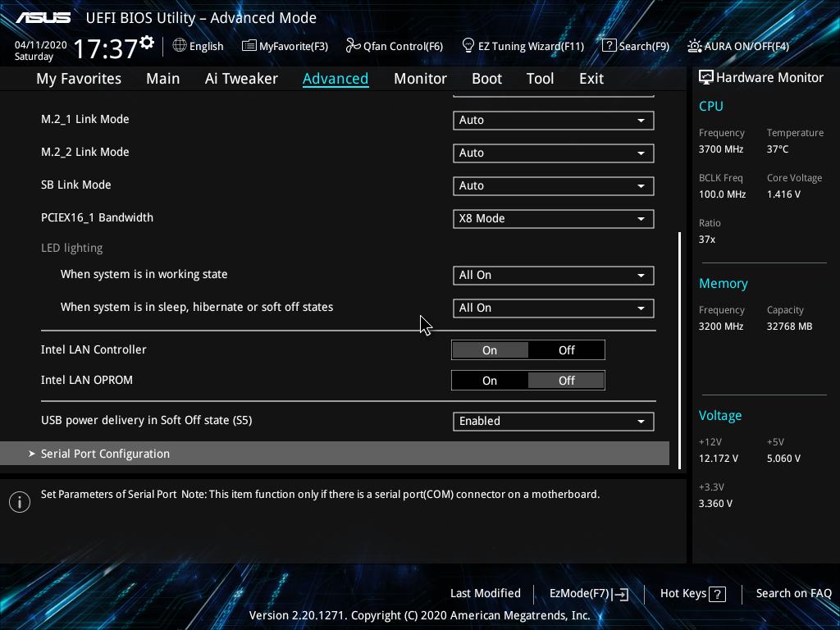This screenshot has width=840, height=630.
Task: Click BCLK Freq value 100.0 MHz
Action: 722,194
